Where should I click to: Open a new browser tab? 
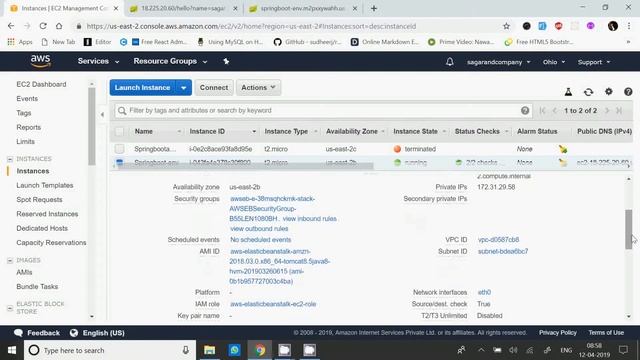tap(374, 8)
